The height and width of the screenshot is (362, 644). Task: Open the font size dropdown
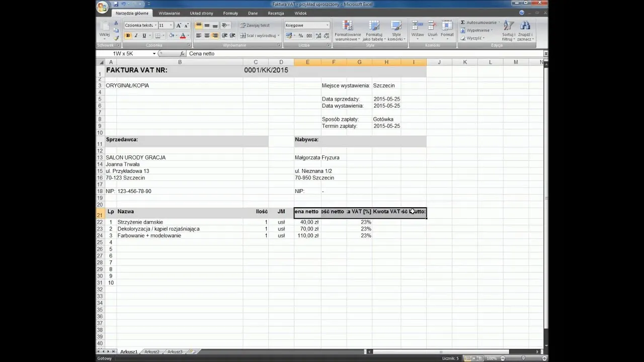coord(171,25)
